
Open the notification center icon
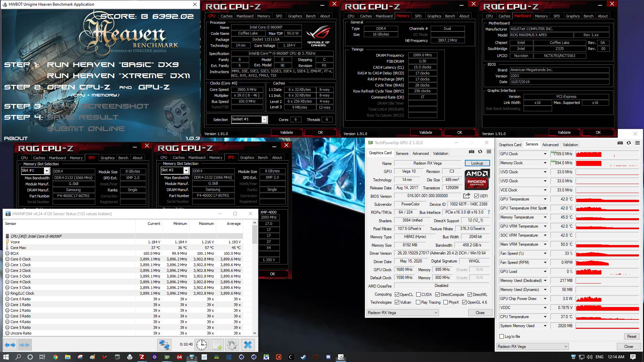coord(633,357)
